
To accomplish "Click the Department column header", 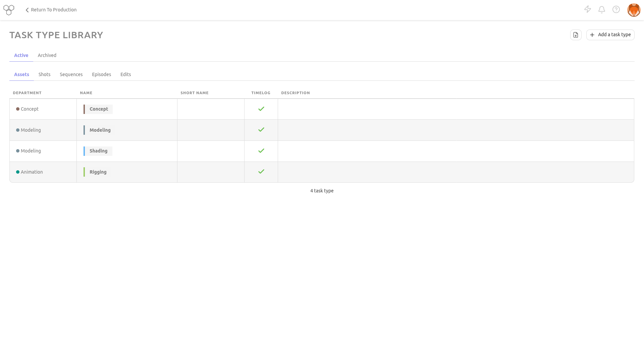I will click(27, 93).
